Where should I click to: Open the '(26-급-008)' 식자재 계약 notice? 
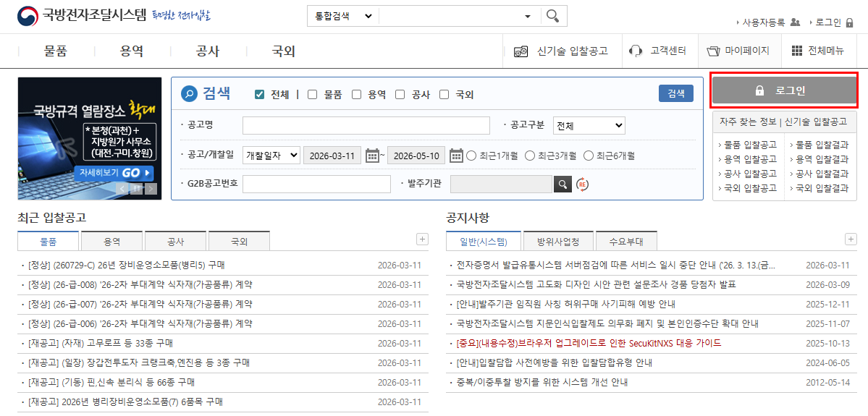pos(140,285)
